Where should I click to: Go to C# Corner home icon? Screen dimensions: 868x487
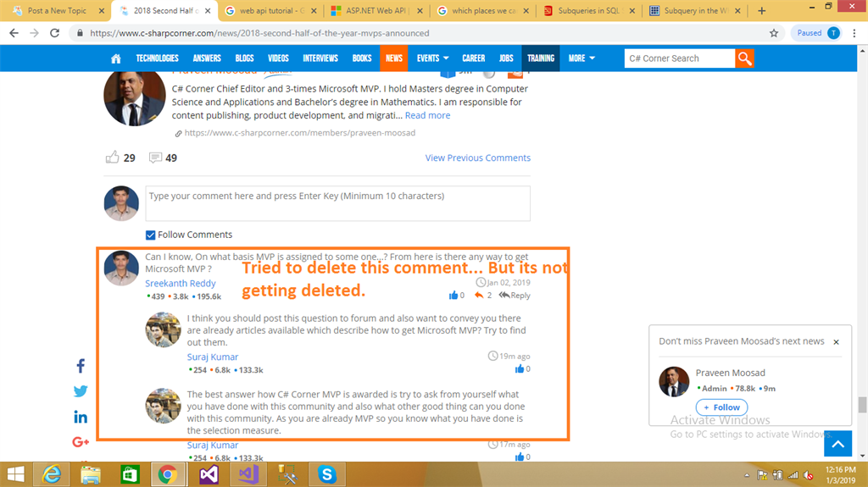(115, 58)
